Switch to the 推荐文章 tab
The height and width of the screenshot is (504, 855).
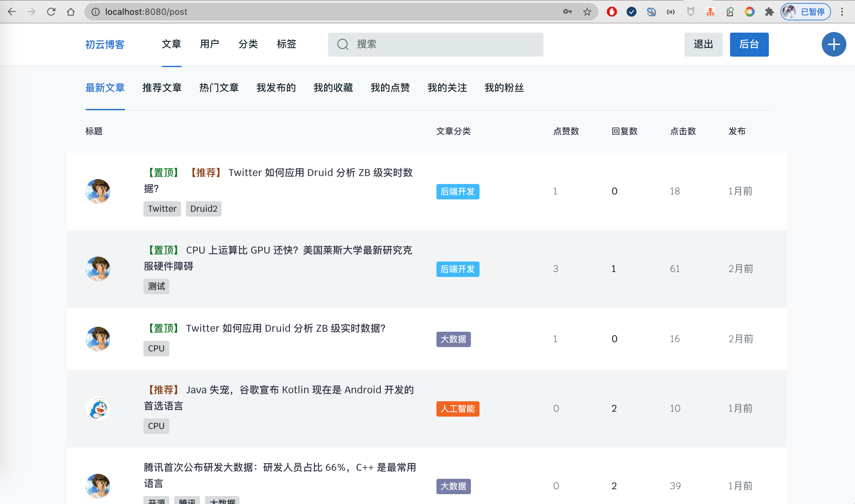click(162, 88)
